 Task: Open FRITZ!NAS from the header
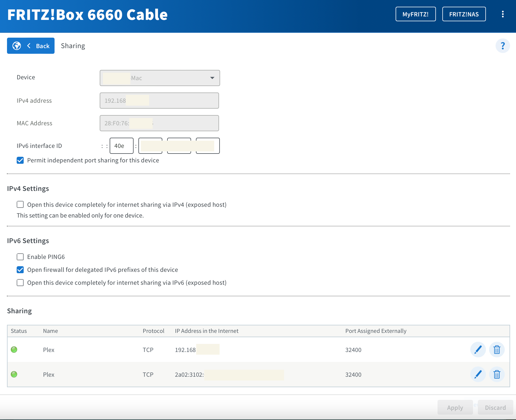(464, 14)
